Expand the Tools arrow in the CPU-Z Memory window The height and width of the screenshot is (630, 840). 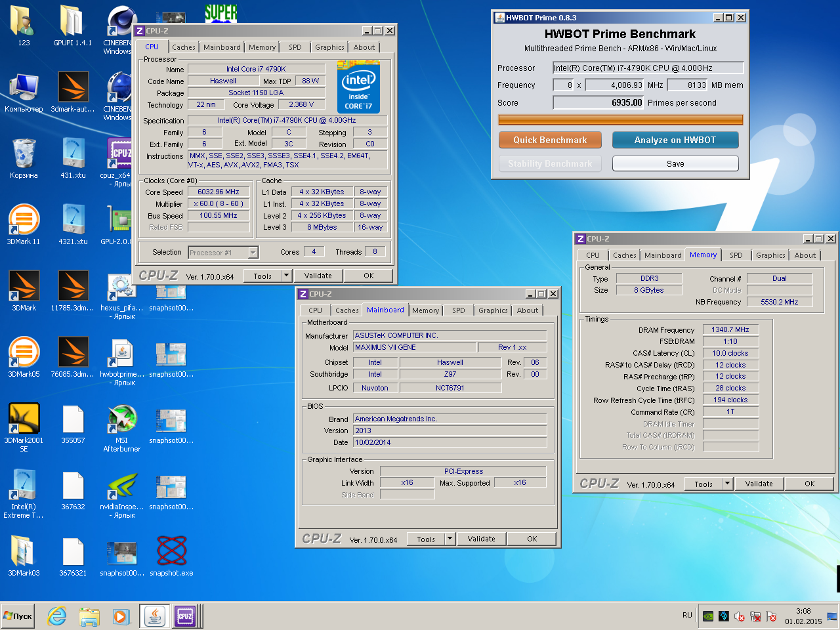tap(727, 484)
